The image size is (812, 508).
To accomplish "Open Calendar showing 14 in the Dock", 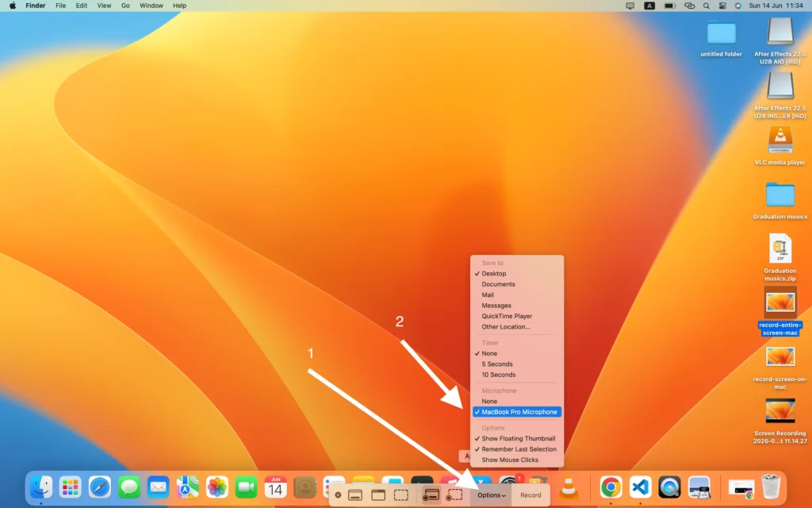I will (275, 487).
